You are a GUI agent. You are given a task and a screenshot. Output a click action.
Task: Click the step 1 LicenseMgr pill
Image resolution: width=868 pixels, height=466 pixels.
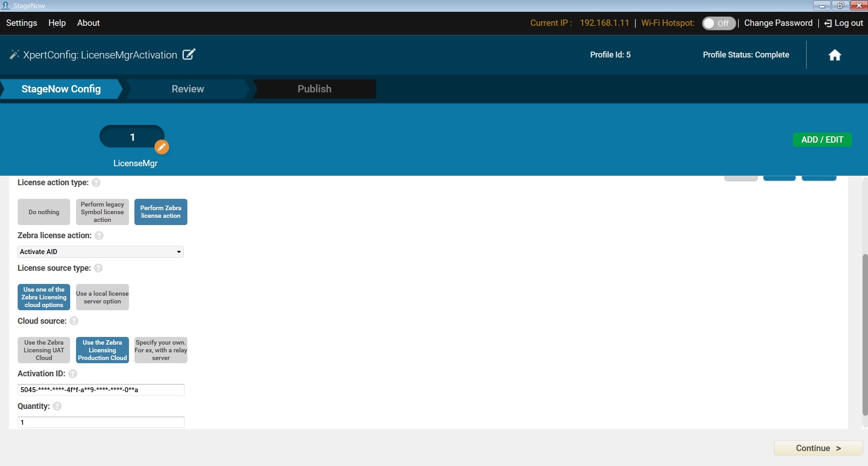pos(132,137)
